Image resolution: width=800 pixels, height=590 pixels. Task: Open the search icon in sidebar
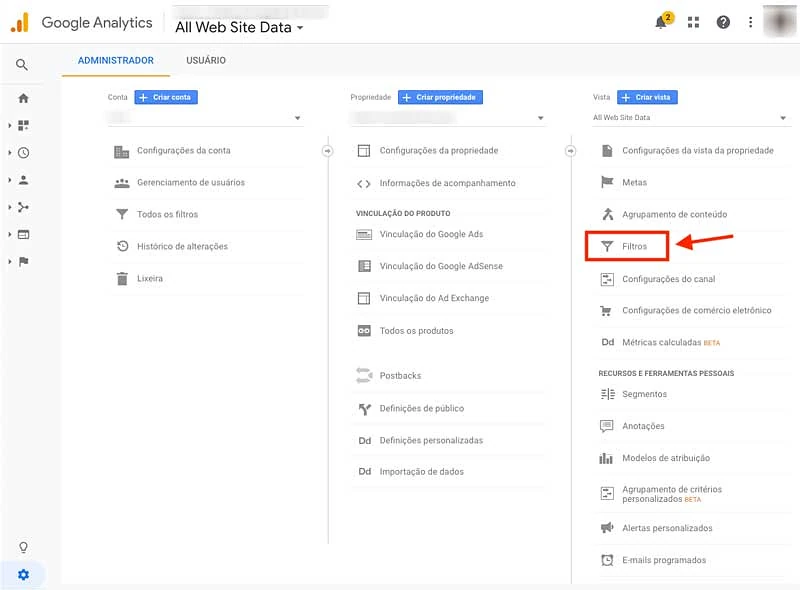point(21,65)
